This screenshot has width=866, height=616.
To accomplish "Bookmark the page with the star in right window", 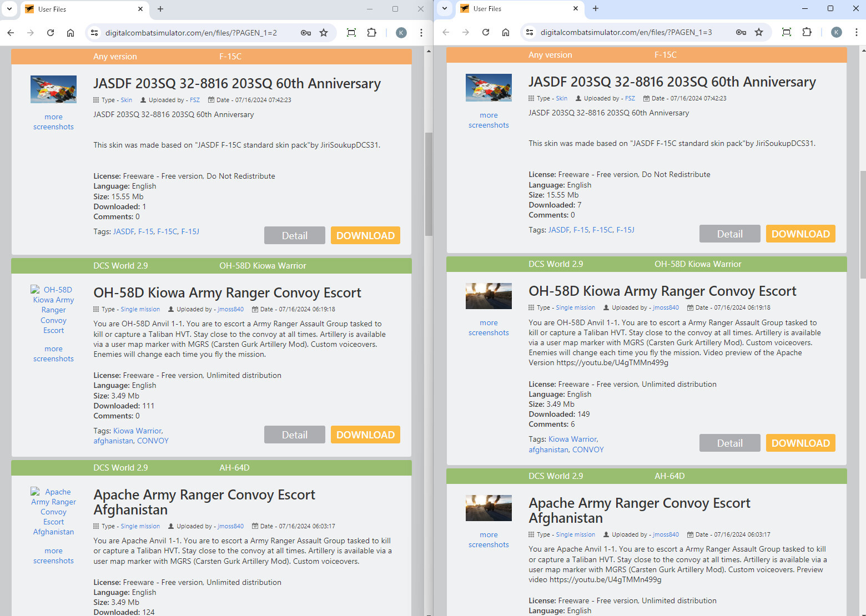I will 759,32.
